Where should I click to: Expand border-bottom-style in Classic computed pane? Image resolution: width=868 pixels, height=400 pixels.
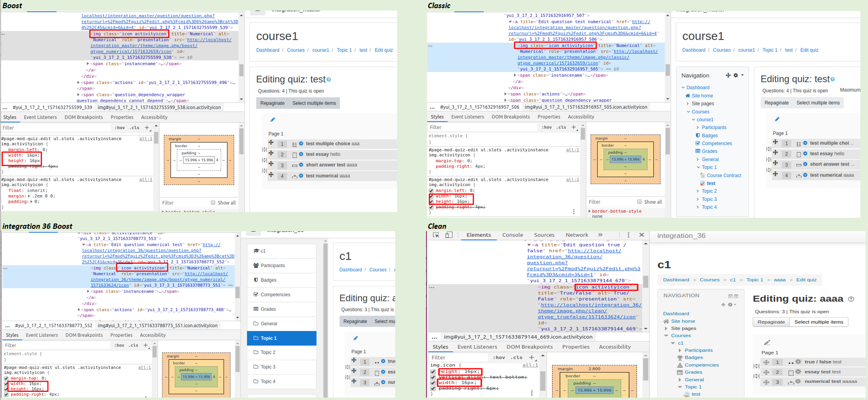pyautogui.click(x=590, y=211)
